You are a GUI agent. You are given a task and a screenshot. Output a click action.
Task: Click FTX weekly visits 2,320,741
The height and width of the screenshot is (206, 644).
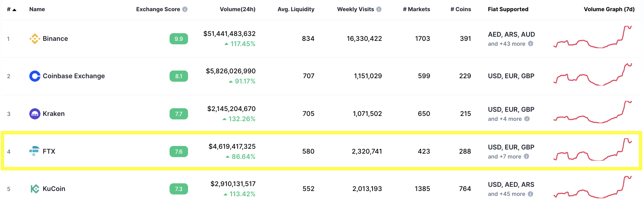coord(367,152)
